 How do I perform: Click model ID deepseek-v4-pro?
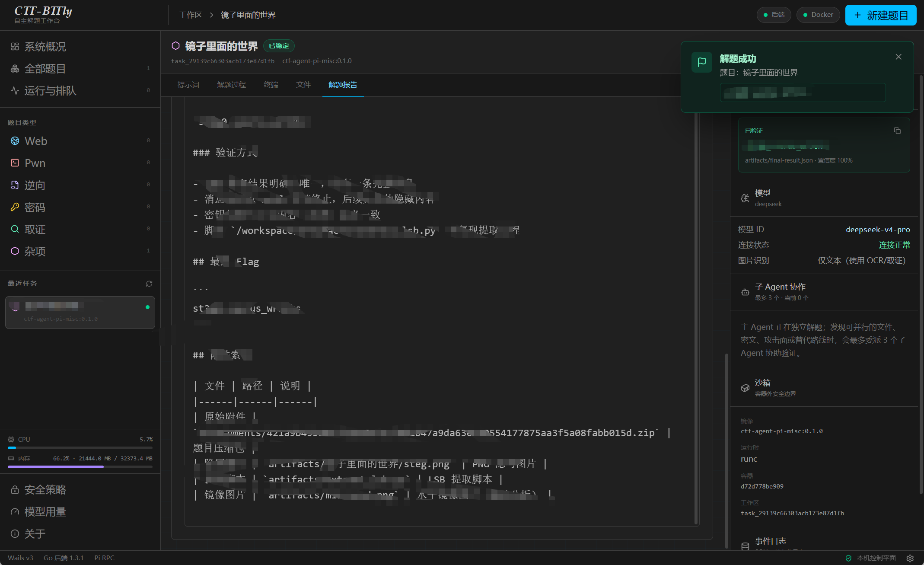pyautogui.click(x=878, y=230)
